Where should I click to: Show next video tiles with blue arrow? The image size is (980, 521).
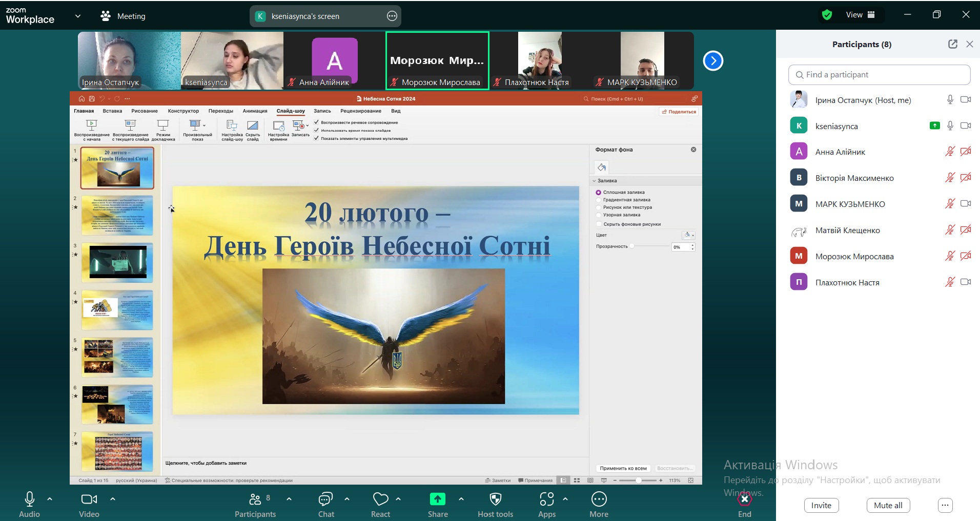[x=713, y=61]
